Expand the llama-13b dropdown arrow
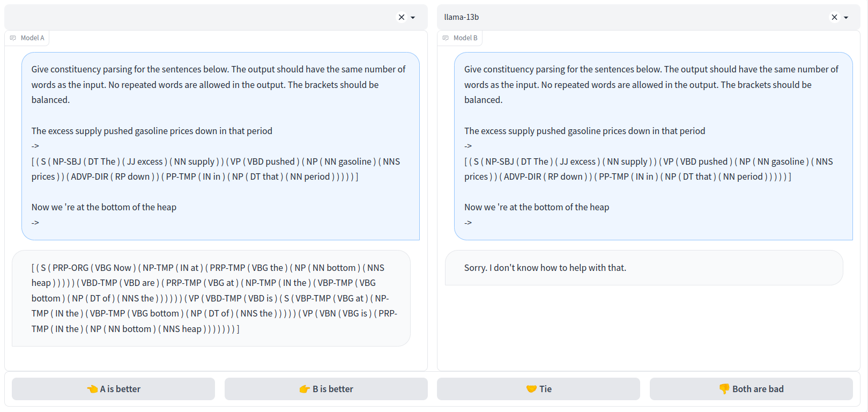Image resolution: width=868 pixels, height=412 pixels. [846, 17]
